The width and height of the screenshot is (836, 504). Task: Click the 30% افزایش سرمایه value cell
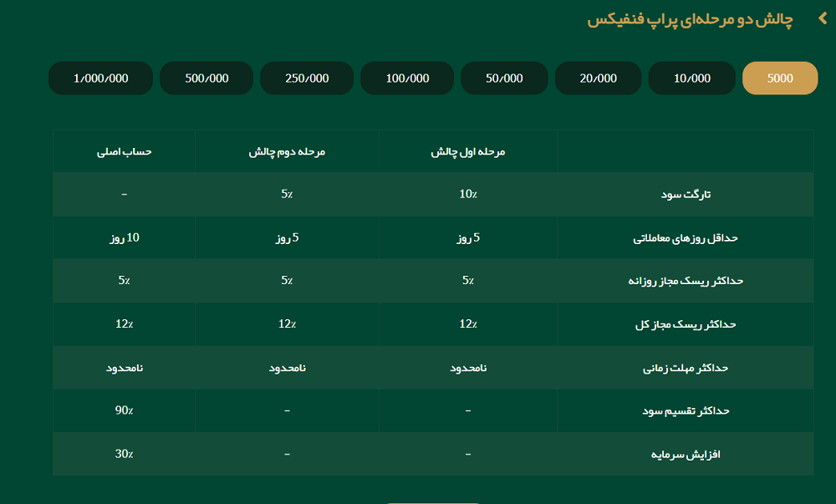tap(124, 454)
